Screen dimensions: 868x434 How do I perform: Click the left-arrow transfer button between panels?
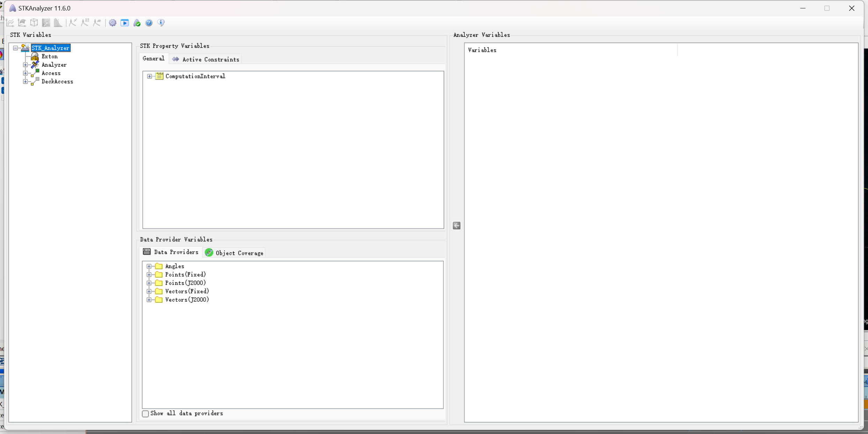pyautogui.click(x=456, y=226)
